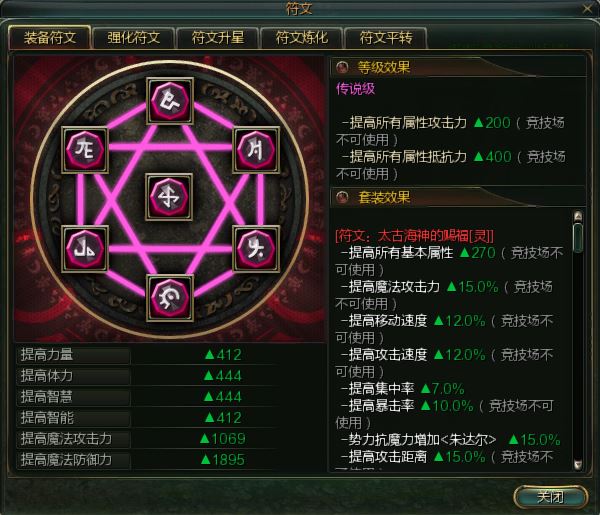Click the scrollbar thumb in 套装效果 list

578,238
